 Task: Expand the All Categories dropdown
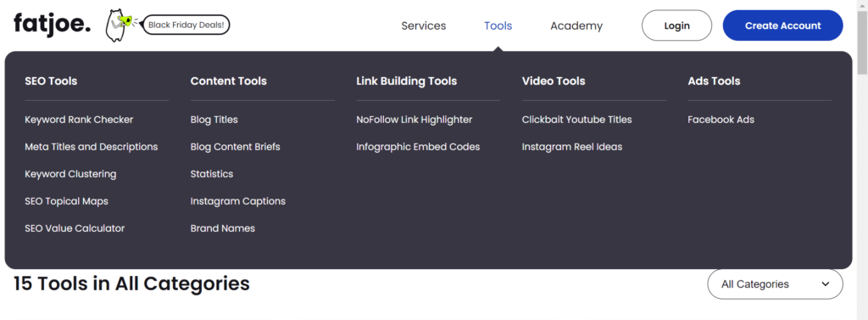[775, 284]
